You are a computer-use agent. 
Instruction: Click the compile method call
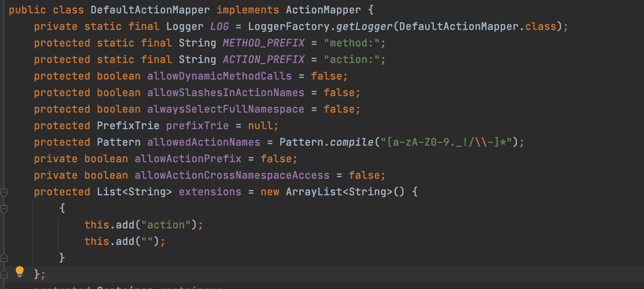click(352, 142)
